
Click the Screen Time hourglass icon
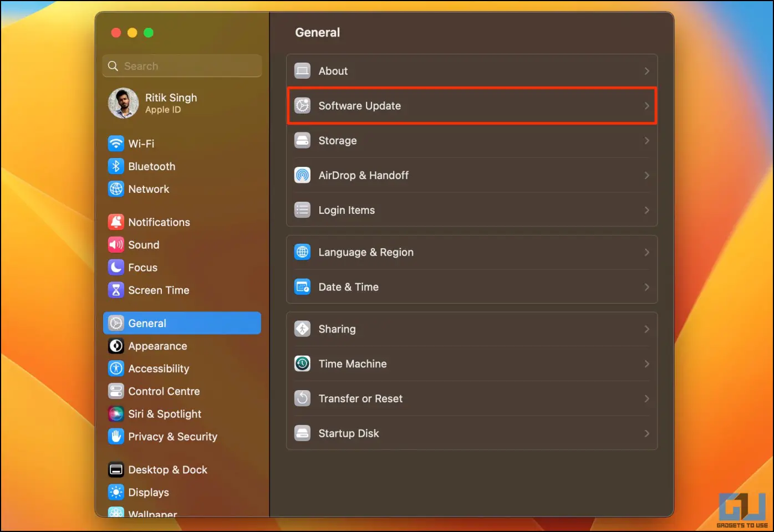point(116,290)
